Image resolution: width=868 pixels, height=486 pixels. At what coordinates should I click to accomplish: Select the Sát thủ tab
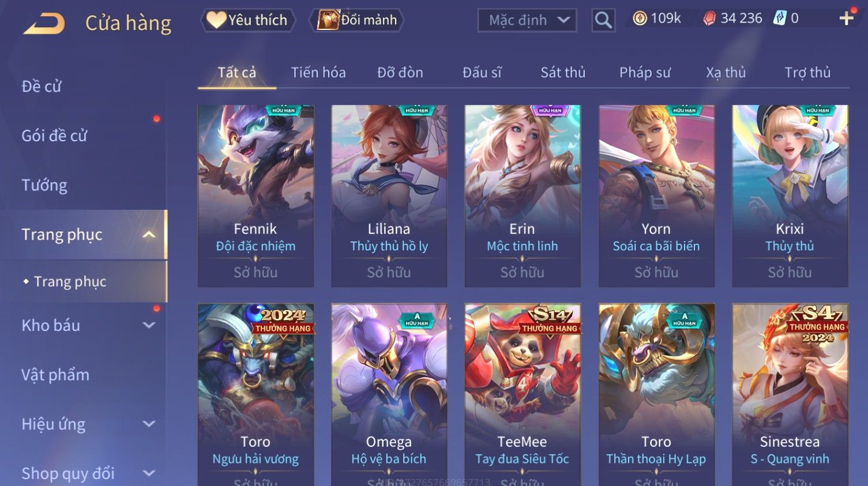coord(563,73)
